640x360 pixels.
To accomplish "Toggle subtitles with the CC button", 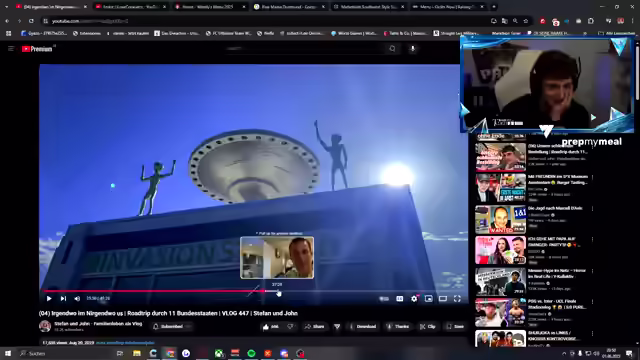I will [x=400, y=299].
